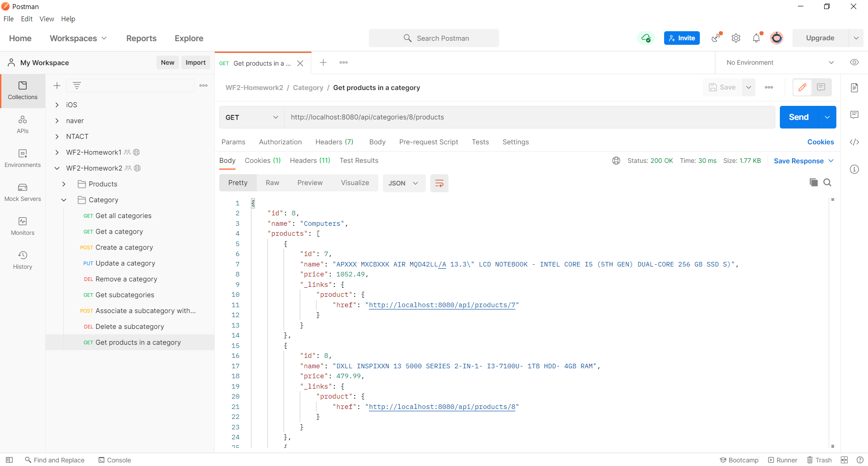Image resolution: width=868 pixels, height=466 pixels.
Task: Click the request URL field
Action: pos(530,117)
